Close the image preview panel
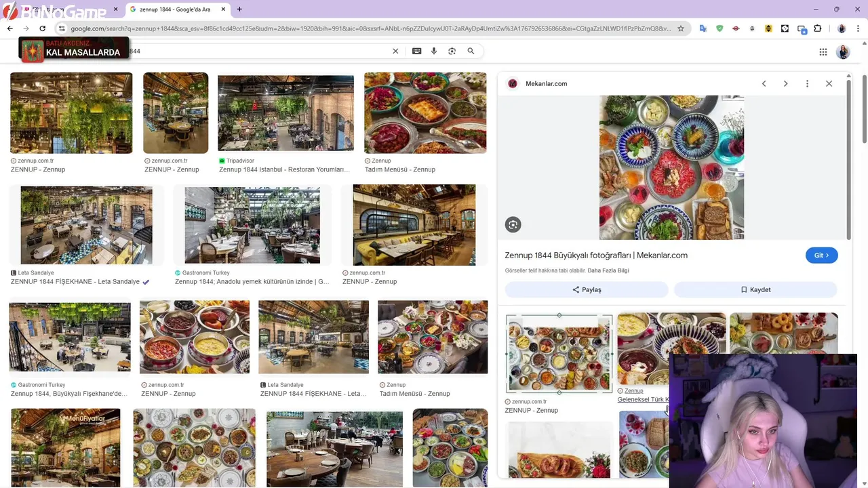Image resolution: width=868 pixels, height=488 pixels. (x=829, y=83)
